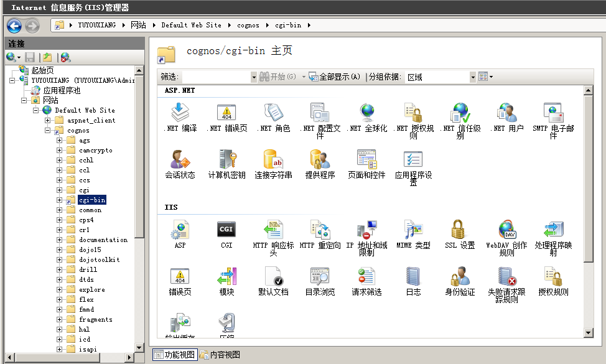Viewport: 606px width, 364px height.
Task: Open the 分组依据 区域 dropdown
Action: click(x=473, y=77)
